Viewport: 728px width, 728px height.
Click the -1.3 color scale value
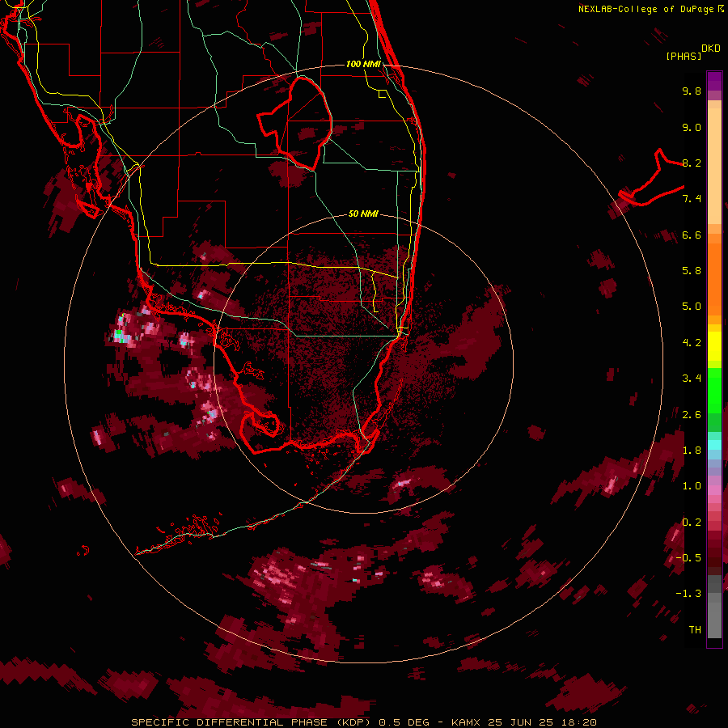tap(689, 594)
